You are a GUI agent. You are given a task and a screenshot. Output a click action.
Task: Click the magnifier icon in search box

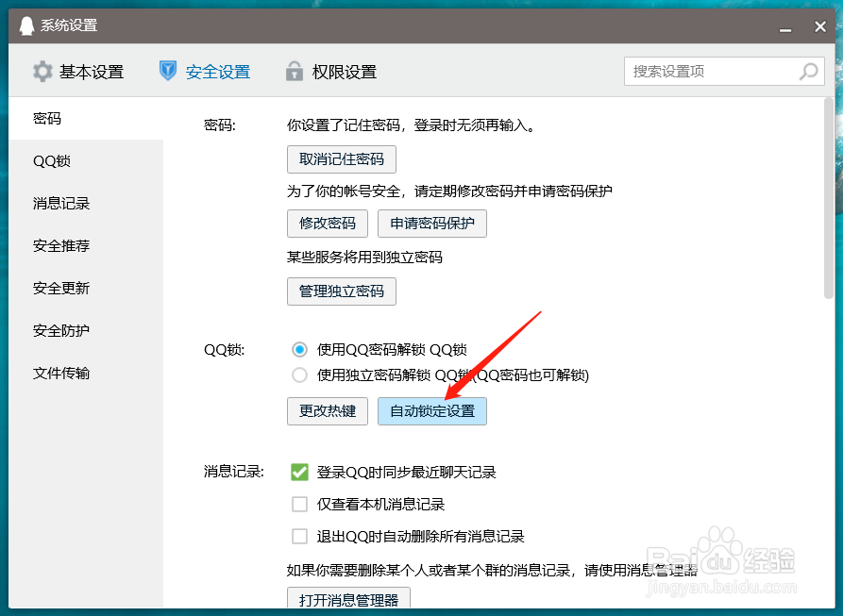pos(809,72)
